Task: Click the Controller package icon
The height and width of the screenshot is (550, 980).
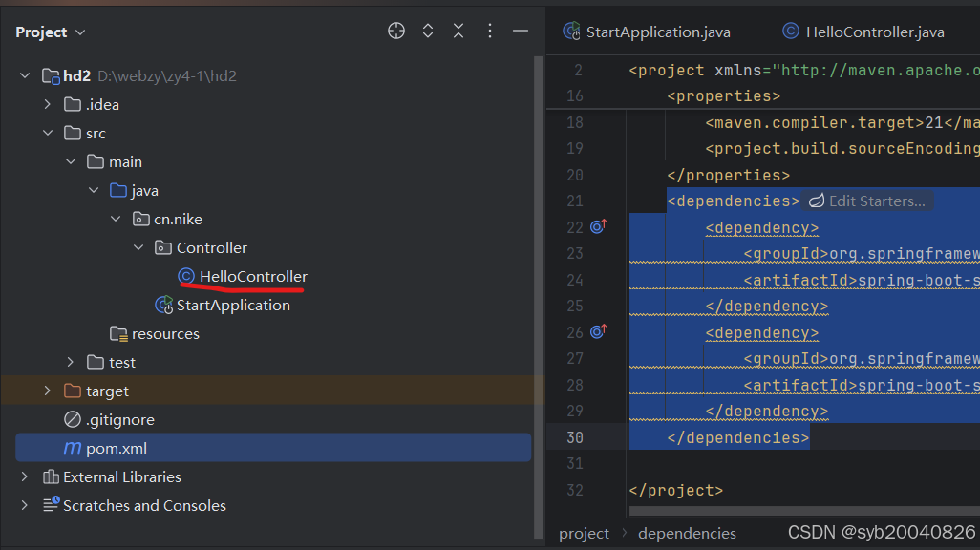Action: (x=163, y=247)
